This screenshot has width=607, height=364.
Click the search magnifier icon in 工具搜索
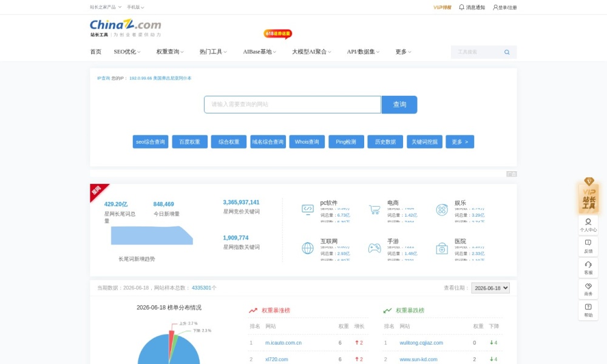click(x=507, y=52)
